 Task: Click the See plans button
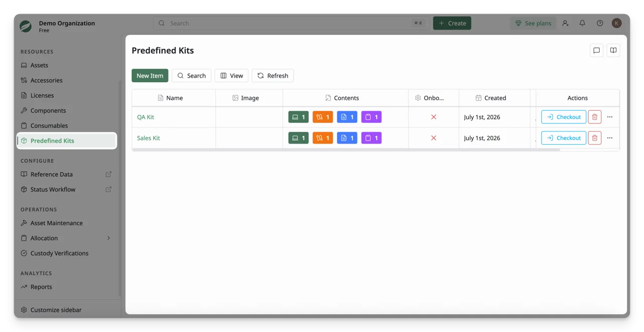(x=533, y=23)
